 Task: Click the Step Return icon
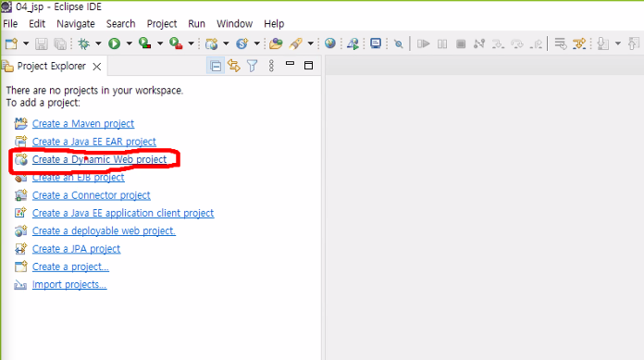pos(537,43)
